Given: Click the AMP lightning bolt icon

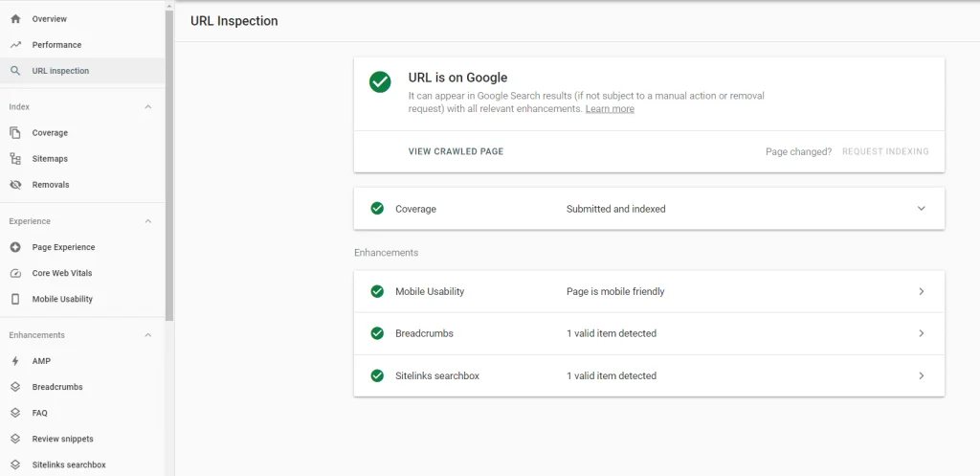Looking at the screenshot, I should [15, 361].
